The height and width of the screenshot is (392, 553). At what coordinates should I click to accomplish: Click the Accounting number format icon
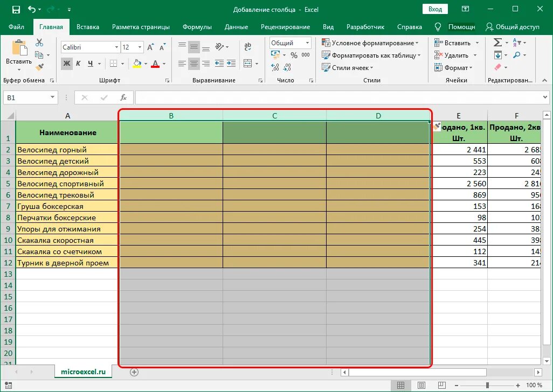(x=275, y=54)
